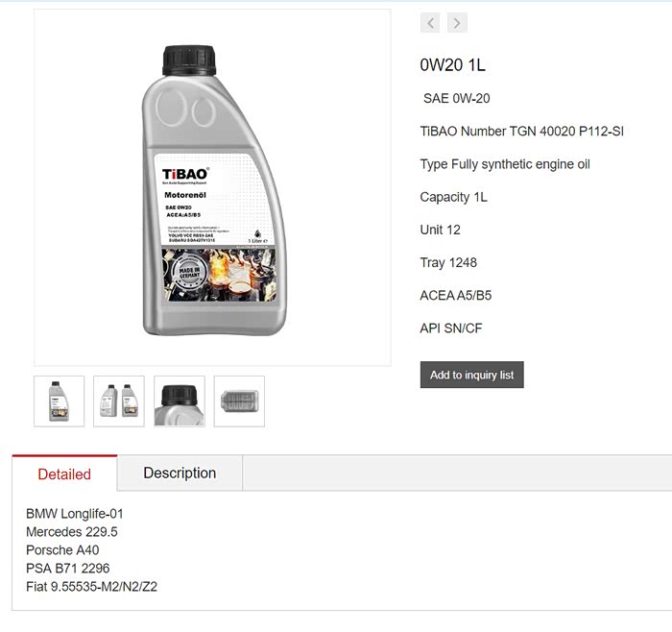This screenshot has height=632, width=672.
Task: Click the TiBAO logo on the bottle label
Action: [185, 174]
